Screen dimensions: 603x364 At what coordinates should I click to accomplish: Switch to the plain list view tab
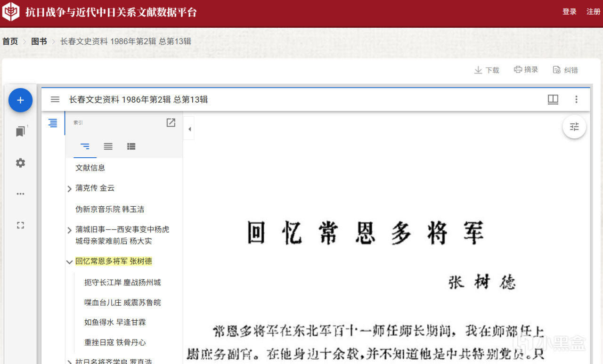pos(108,146)
